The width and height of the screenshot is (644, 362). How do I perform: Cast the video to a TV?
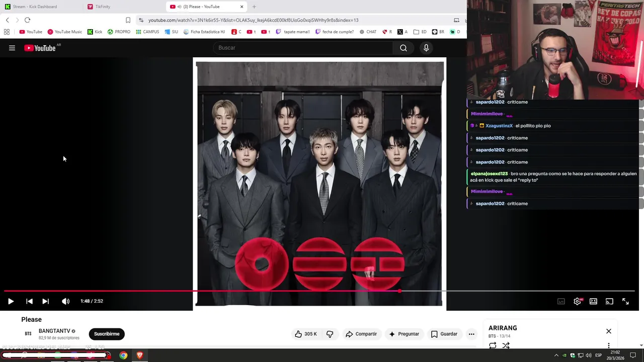click(609, 301)
